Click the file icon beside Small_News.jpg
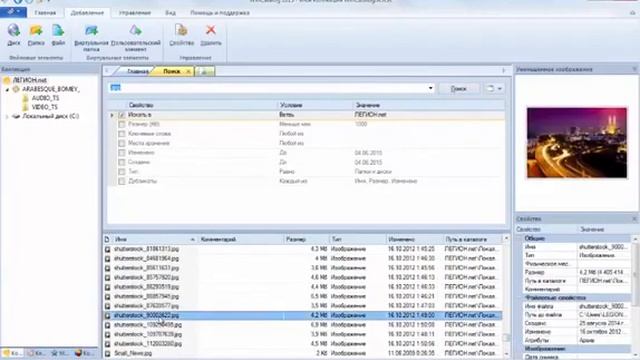 point(107,353)
